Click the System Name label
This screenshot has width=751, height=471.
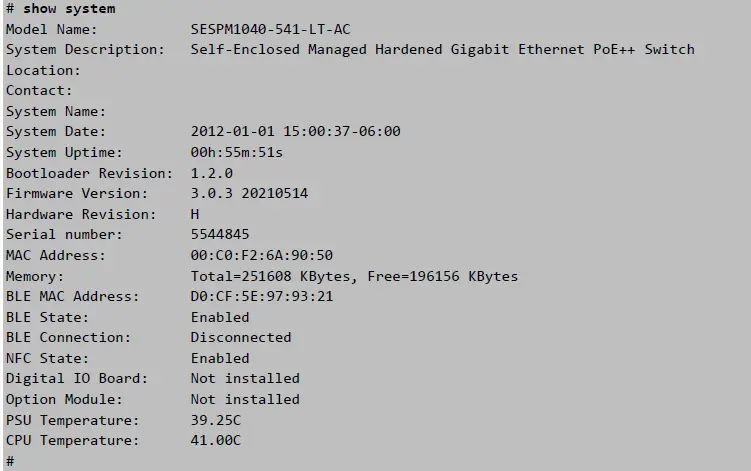56,112
